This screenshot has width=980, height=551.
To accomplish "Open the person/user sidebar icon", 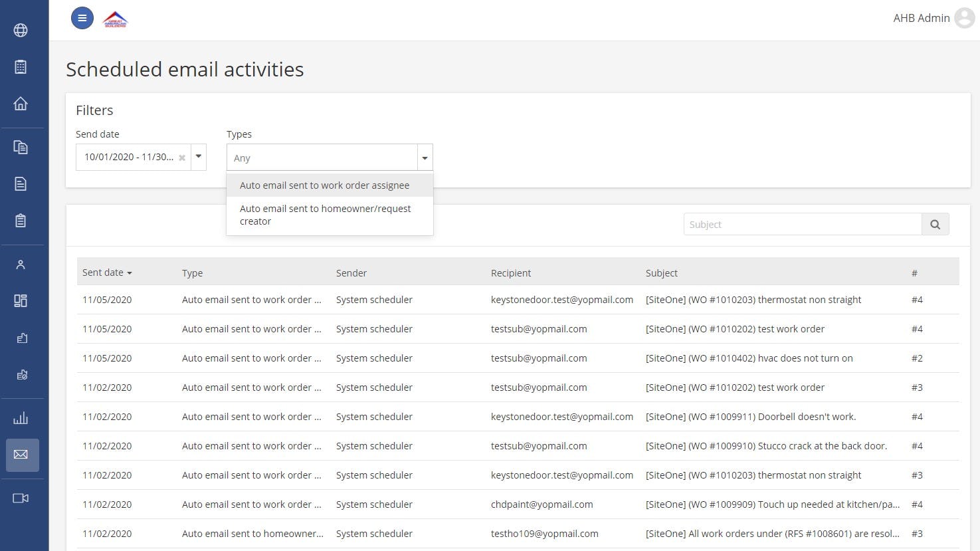I will (x=21, y=265).
